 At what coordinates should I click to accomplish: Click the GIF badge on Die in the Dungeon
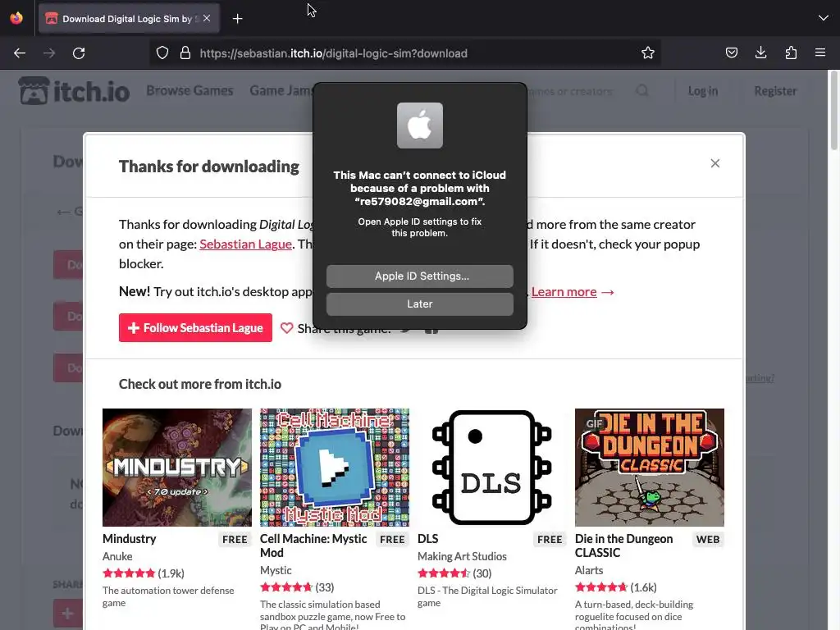pos(594,424)
